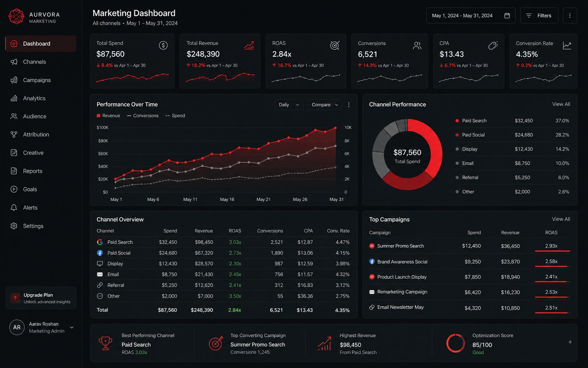Click the Aurvora Marketing logo icon
The image size is (588, 368).
16,17
